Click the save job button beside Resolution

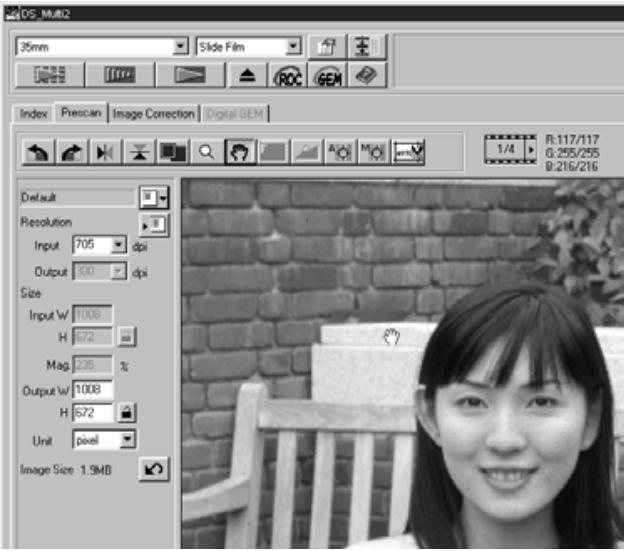point(155,225)
